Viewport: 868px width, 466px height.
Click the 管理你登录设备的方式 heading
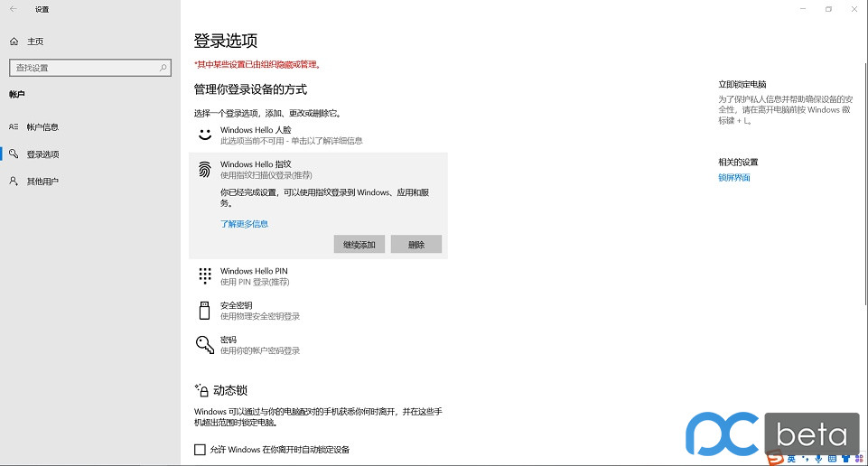[250, 89]
